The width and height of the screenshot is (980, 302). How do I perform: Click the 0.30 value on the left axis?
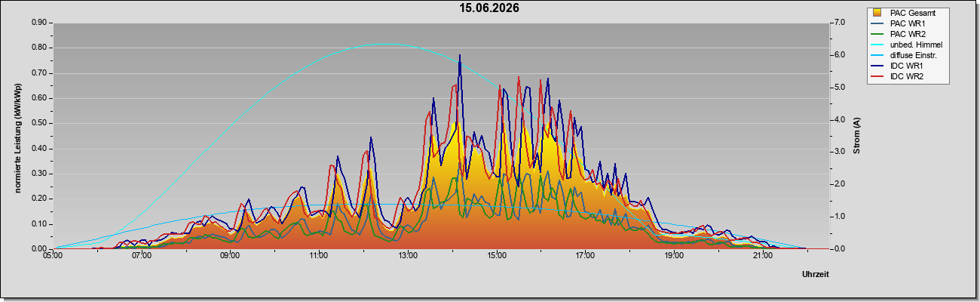39,174
